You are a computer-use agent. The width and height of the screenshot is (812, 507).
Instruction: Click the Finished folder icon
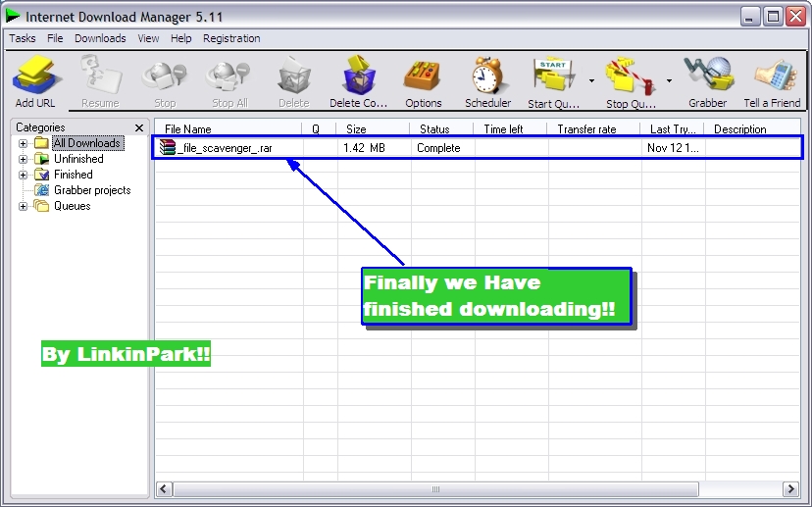[x=41, y=175]
